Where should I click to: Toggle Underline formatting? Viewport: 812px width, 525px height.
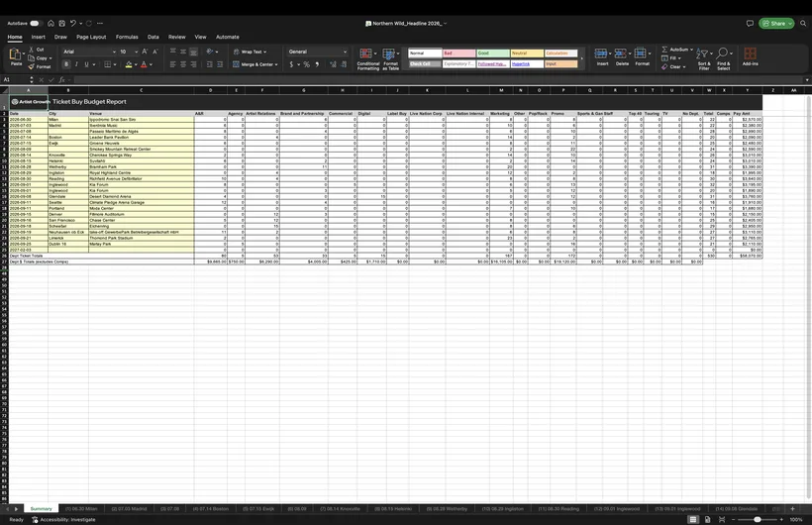click(86, 64)
